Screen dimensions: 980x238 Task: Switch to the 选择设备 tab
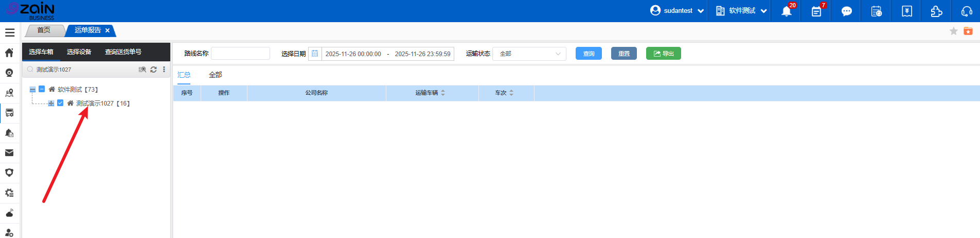coord(79,52)
